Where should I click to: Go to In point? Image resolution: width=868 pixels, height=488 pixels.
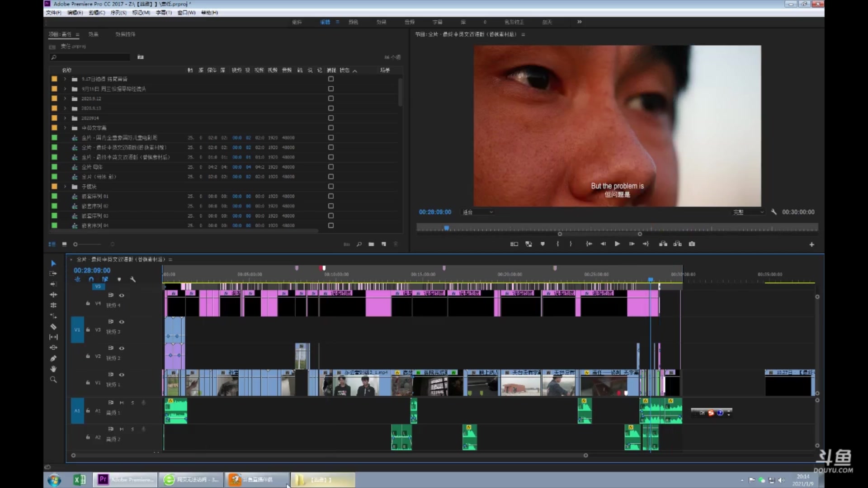589,244
